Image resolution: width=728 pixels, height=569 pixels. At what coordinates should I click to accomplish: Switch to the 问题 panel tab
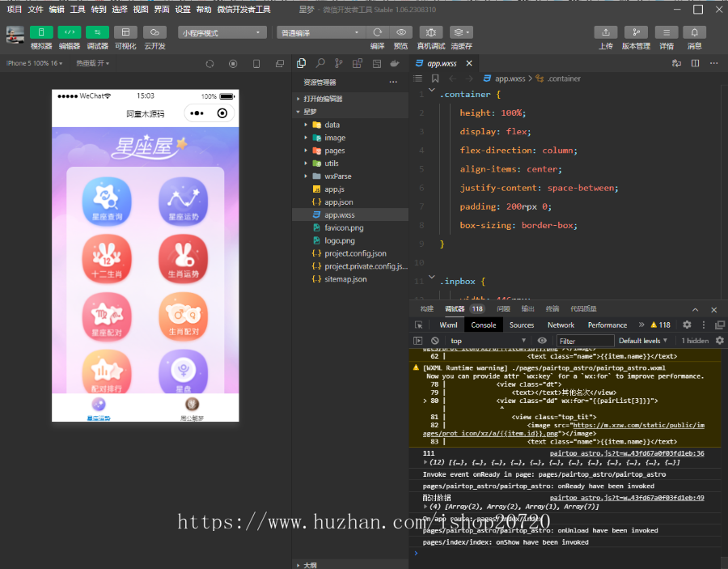coord(503,309)
